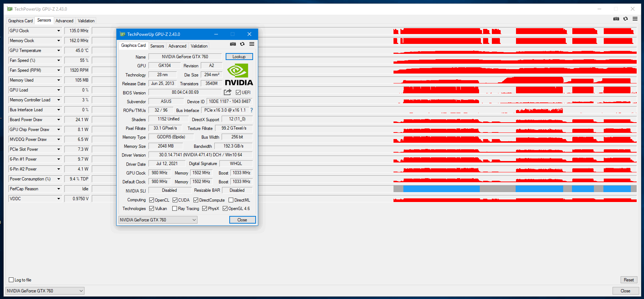Image resolution: width=644 pixels, height=299 pixels.
Task: Click the Fan Speed value 1920 RPM
Action: click(78, 70)
